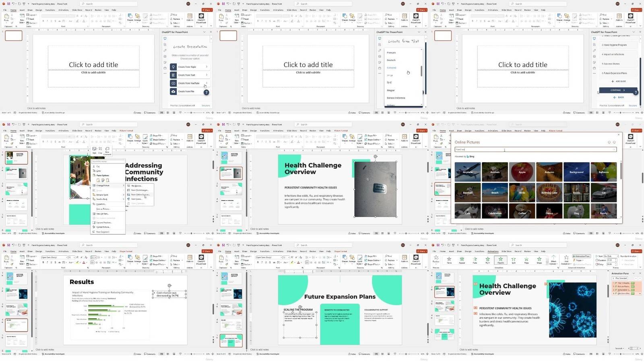Choose the Fly In animation effect
Viewport: 644px width, 362px height.
(x=487, y=260)
